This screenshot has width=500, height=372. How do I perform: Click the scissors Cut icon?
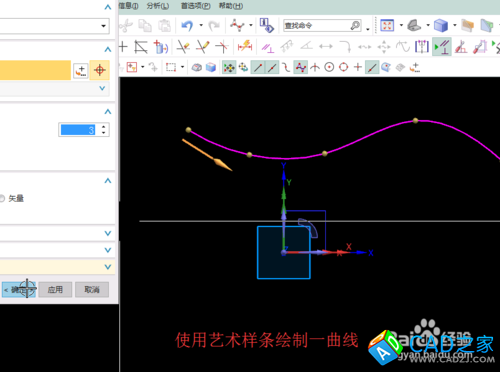[x=126, y=25]
